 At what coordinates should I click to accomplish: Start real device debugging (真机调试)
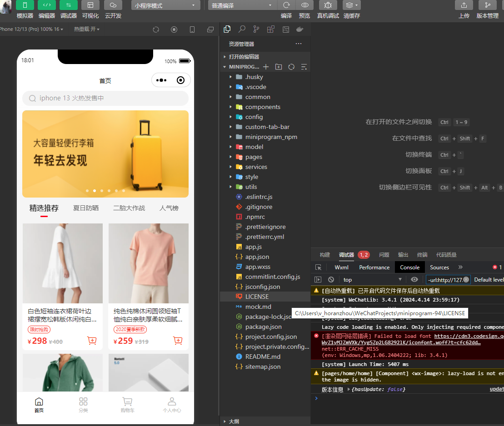click(x=328, y=5)
